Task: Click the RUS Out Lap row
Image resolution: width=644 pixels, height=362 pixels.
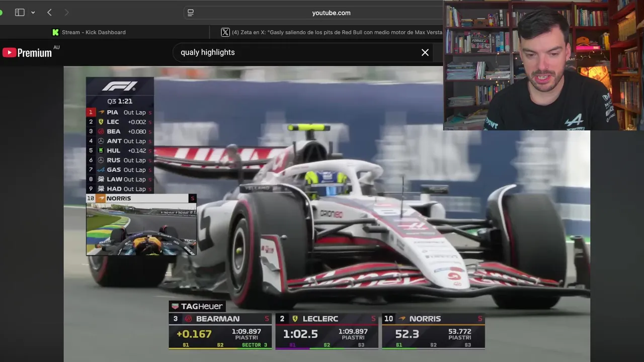Action: (x=120, y=160)
